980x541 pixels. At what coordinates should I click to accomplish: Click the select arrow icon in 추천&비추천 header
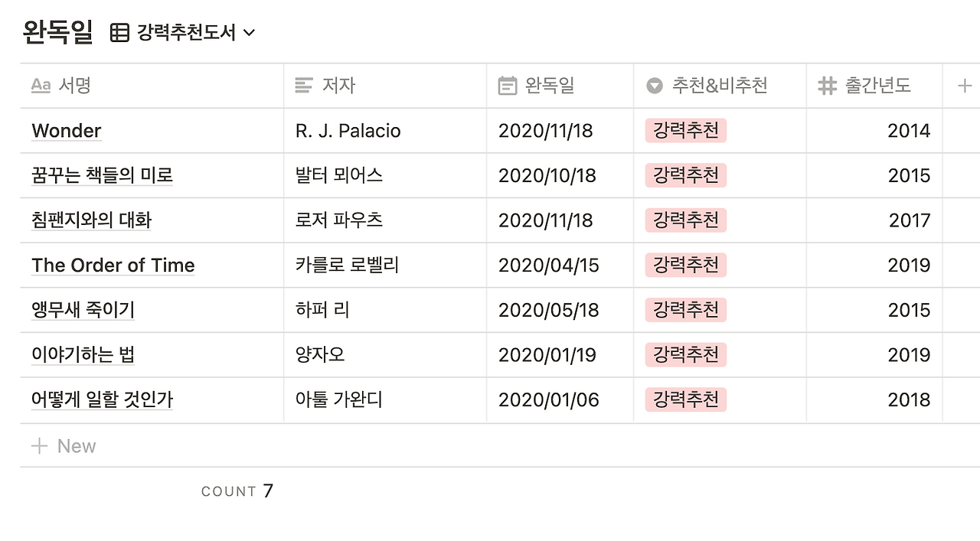pyautogui.click(x=654, y=86)
